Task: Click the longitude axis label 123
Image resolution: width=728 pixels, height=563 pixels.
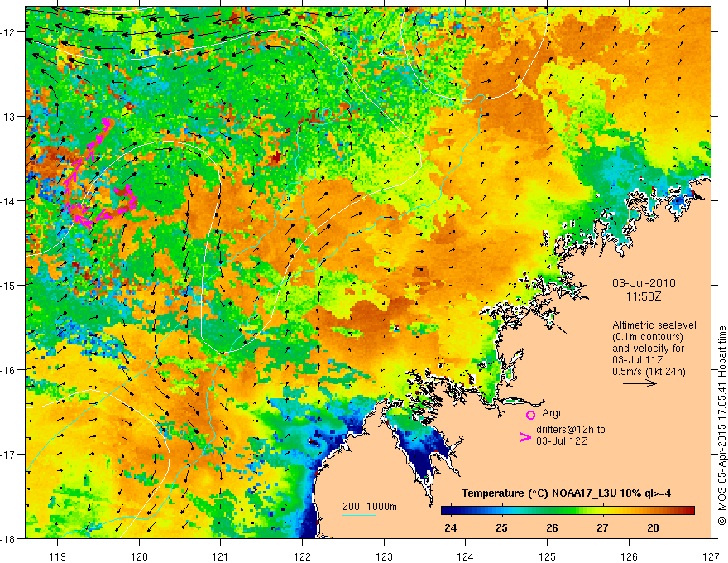Action: pyautogui.click(x=384, y=556)
